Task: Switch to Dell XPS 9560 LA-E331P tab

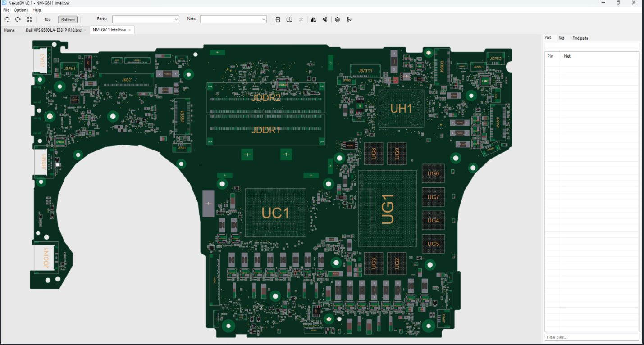Action: click(x=54, y=30)
